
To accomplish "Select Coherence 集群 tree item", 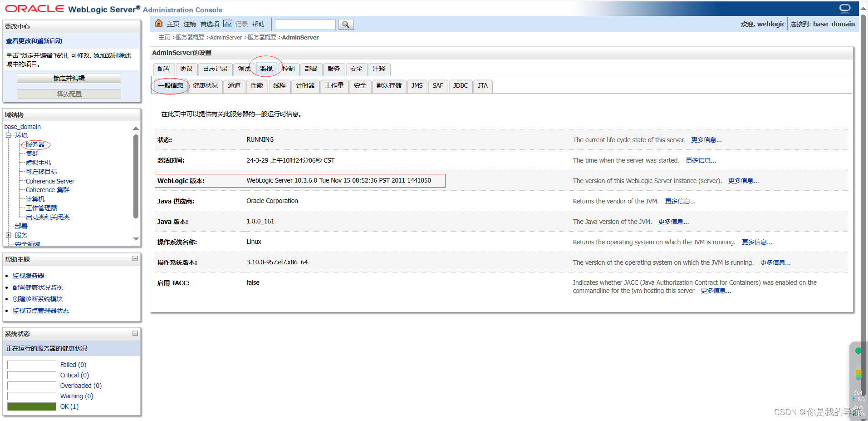I will [x=48, y=190].
